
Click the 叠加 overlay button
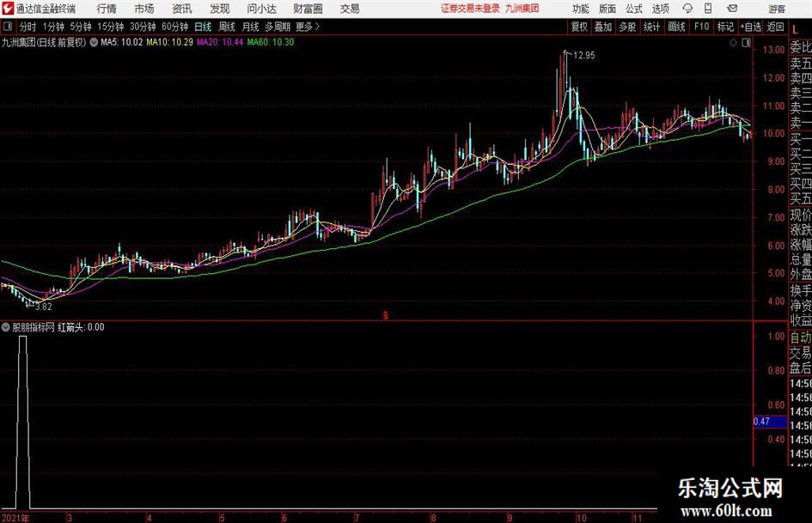(x=603, y=27)
